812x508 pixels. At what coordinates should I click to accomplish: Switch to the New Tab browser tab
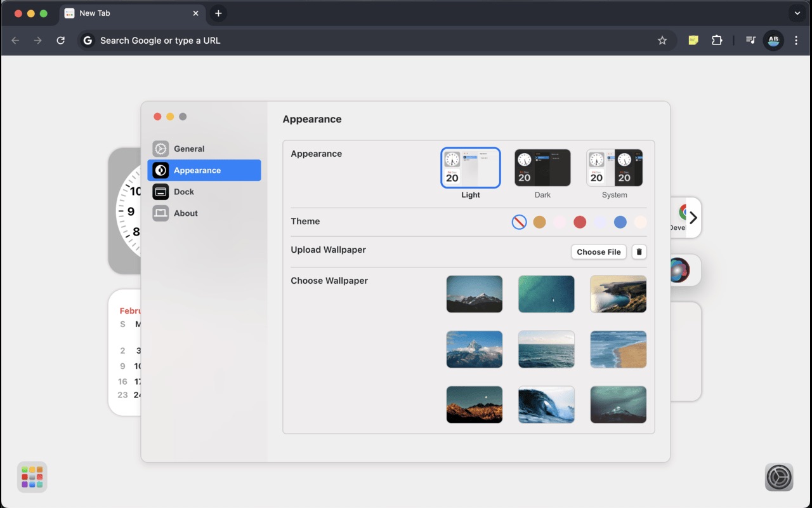[x=127, y=13]
